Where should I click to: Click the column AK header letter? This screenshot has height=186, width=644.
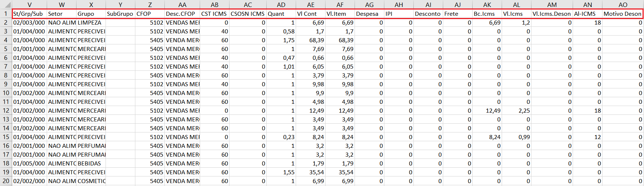coord(487,5)
